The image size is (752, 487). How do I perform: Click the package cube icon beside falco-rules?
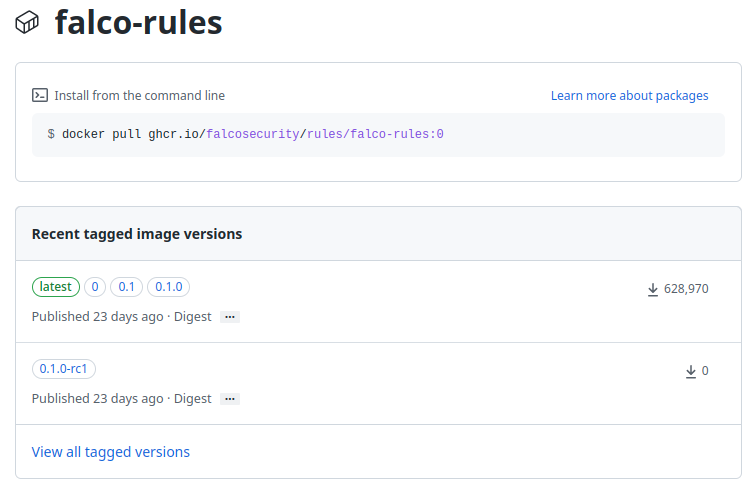(27, 22)
